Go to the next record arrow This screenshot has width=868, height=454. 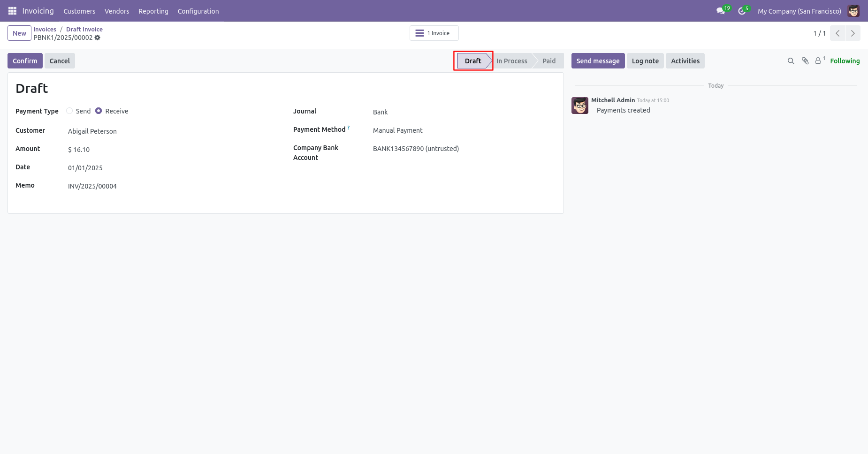pos(853,33)
